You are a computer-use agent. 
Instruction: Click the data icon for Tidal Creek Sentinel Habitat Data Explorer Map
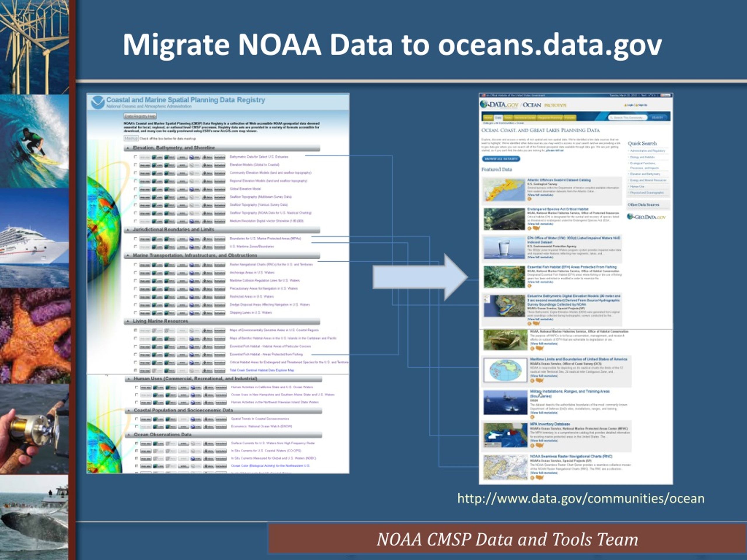point(207,371)
